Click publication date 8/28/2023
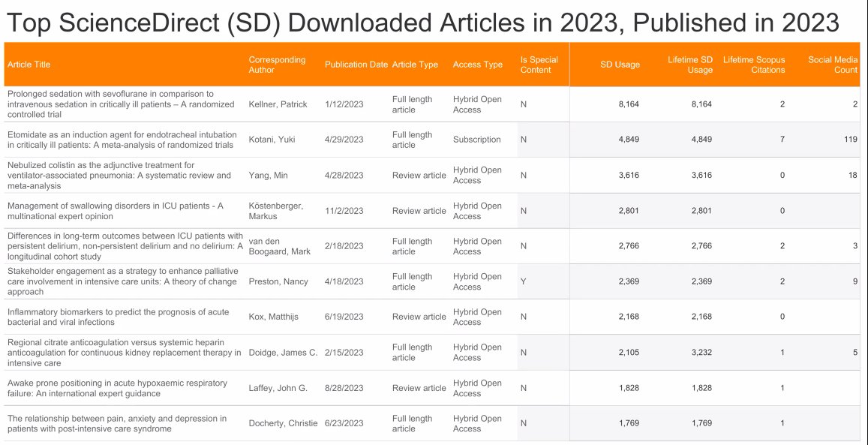The height and width of the screenshot is (445, 868). tap(344, 388)
